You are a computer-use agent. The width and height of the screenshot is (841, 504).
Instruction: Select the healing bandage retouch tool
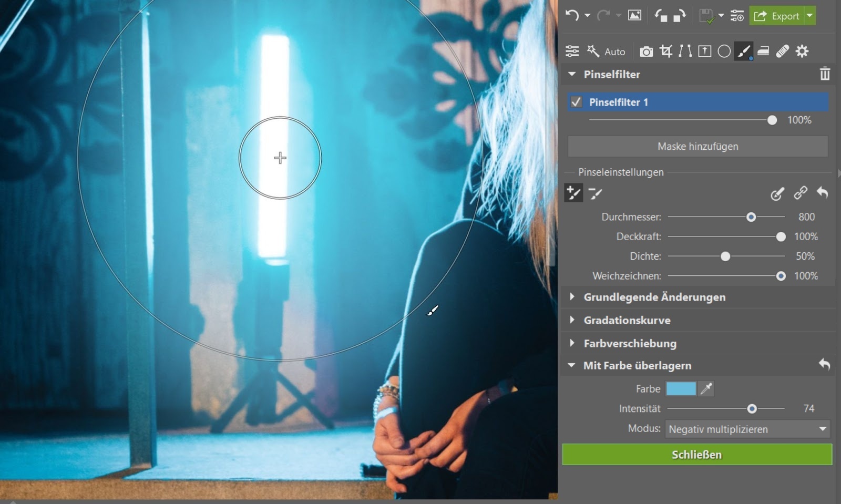pos(782,51)
